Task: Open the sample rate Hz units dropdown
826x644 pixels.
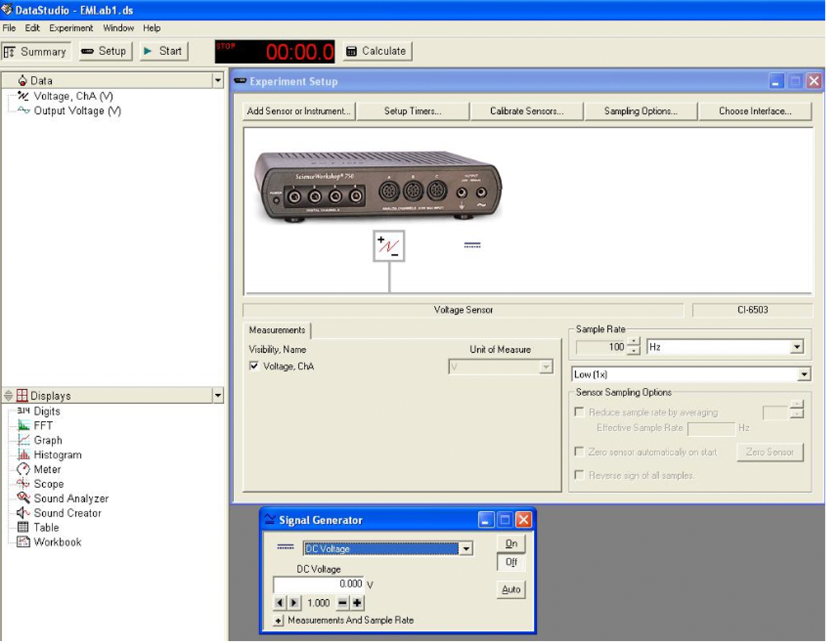Action: [798, 347]
